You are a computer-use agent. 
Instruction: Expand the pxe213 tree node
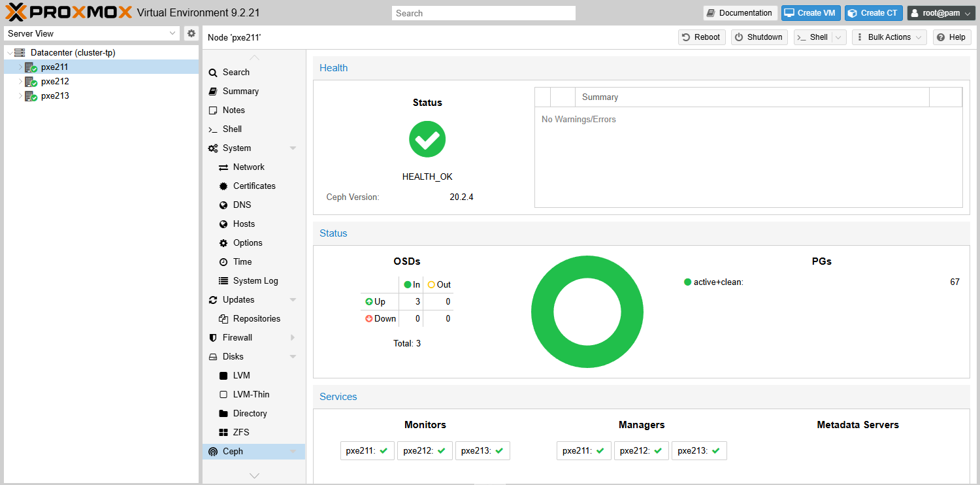pyautogui.click(x=20, y=96)
